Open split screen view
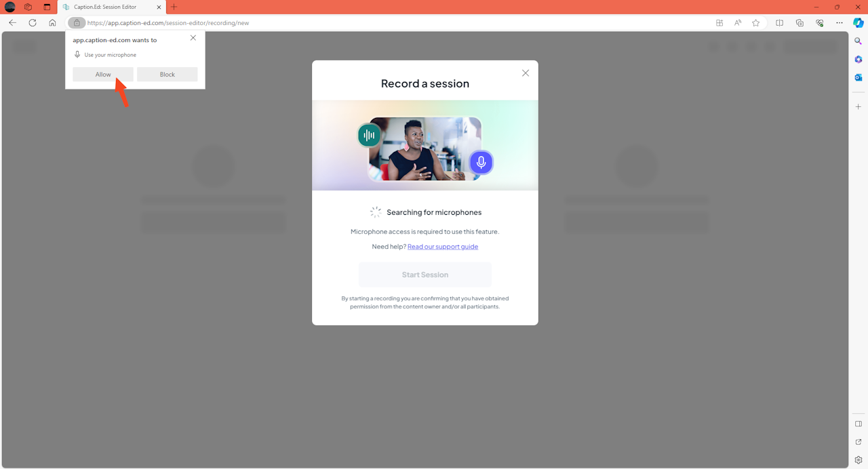 (780, 23)
